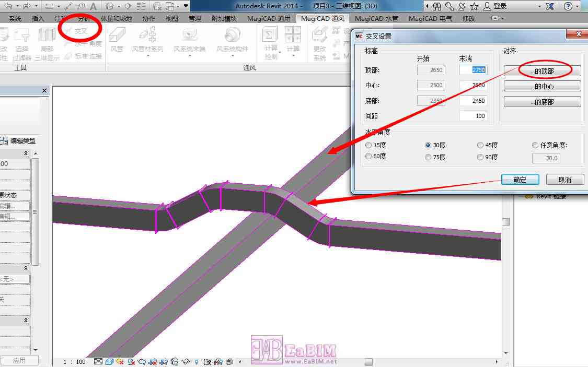The image size is (588, 367).
Task: Click the …的顶部 align top button
Action: [x=542, y=71]
